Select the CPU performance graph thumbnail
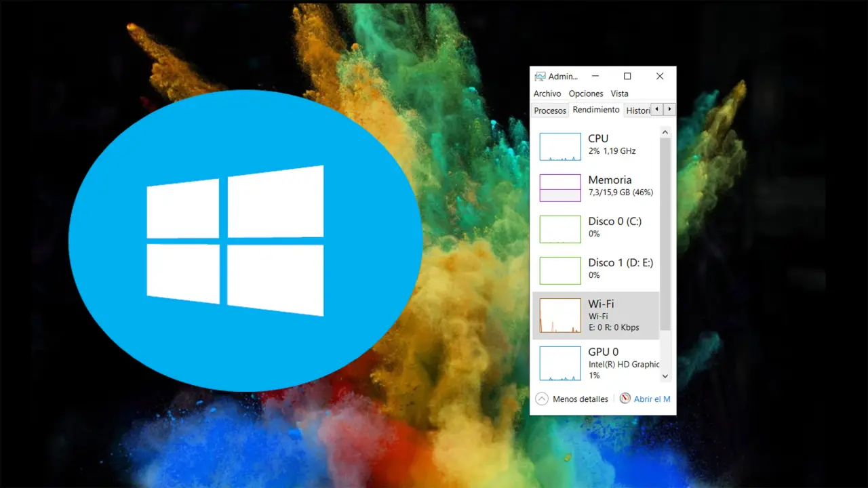 pos(560,146)
